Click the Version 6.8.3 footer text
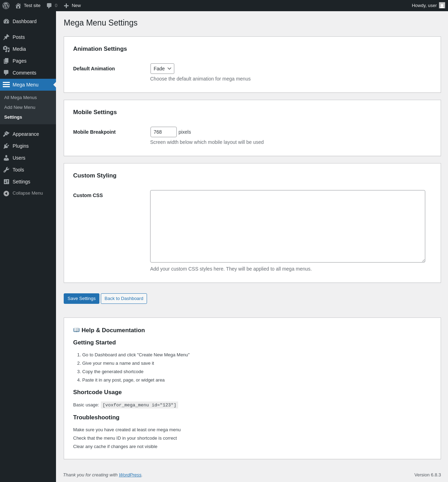Screen dimensions: 448x482 pos(428,475)
